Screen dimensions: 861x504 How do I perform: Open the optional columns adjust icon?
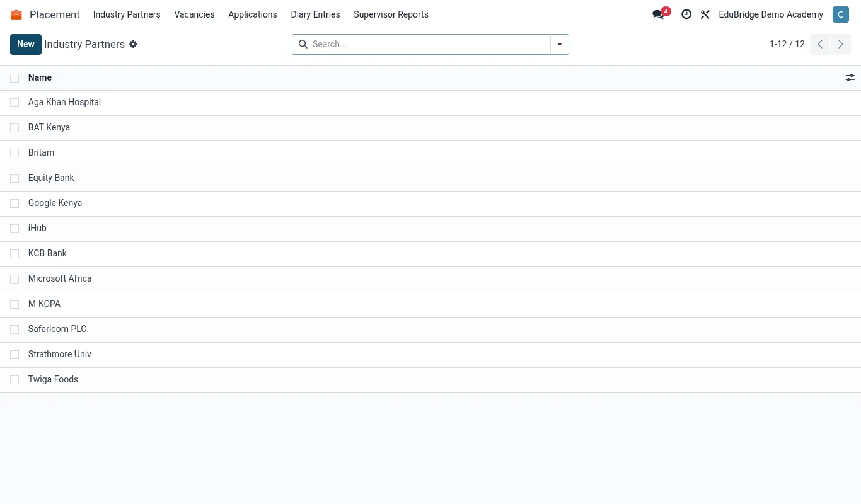850,77
